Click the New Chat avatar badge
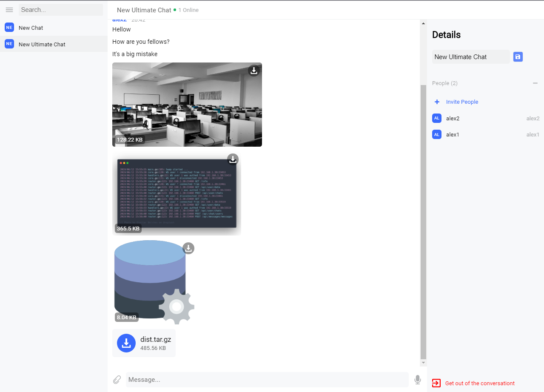544x392 pixels. tap(9, 28)
